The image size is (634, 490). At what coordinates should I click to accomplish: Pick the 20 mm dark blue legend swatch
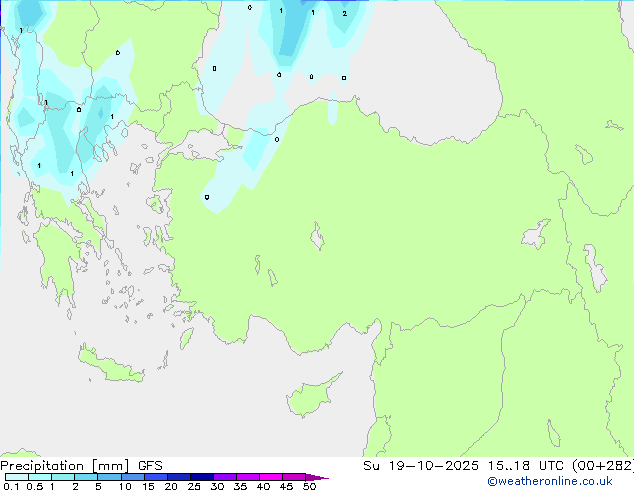[x=179, y=477]
